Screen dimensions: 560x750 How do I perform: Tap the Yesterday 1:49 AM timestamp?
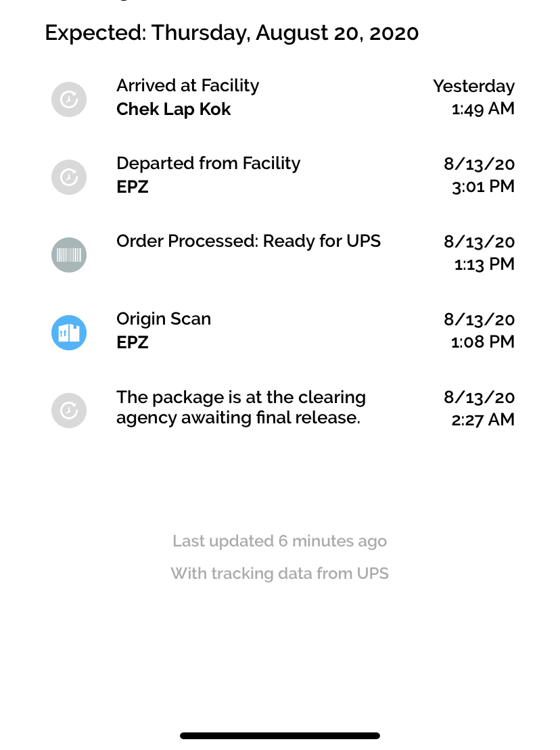tap(473, 97)
